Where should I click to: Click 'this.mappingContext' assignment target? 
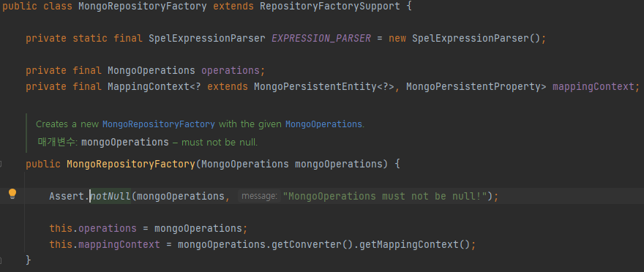click(105, 245)
